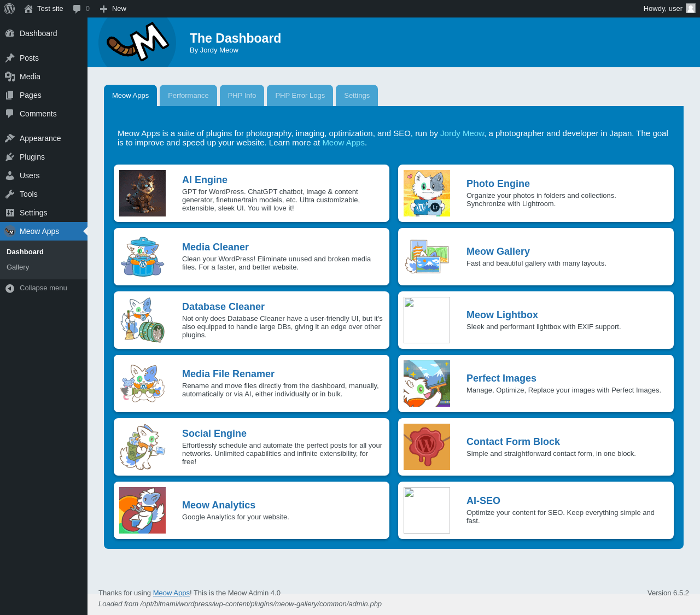The image size is (700, 615).
Task: Click the Photo Engine cat image
Action: click(427, 193)
